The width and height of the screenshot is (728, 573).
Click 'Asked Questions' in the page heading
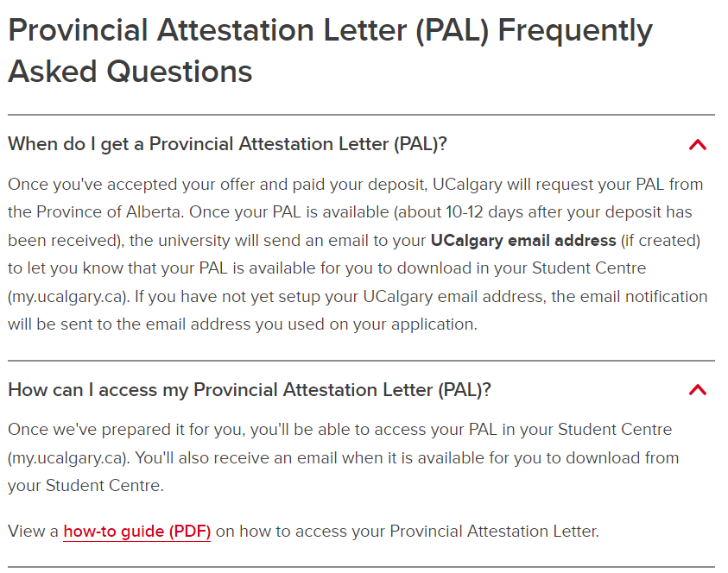pyautogui.click(x=130, y=71)
